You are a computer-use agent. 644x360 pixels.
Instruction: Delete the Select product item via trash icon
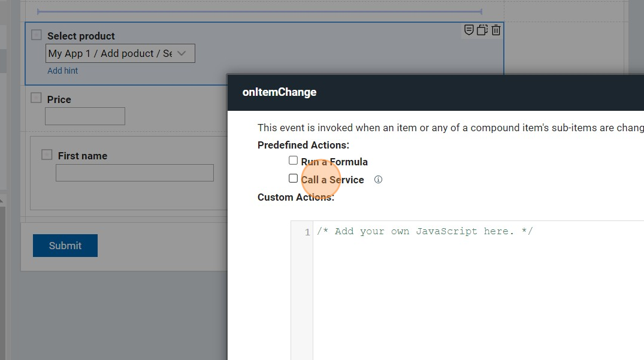coord(496,30)
